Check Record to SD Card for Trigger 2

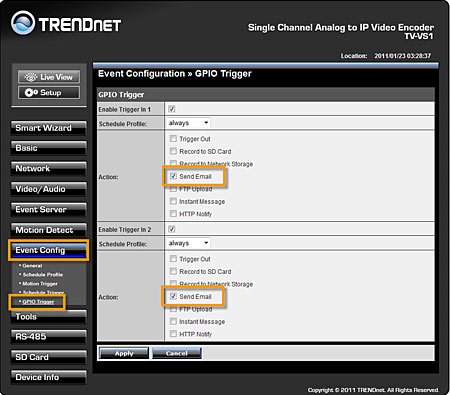[x=173, y=271]
